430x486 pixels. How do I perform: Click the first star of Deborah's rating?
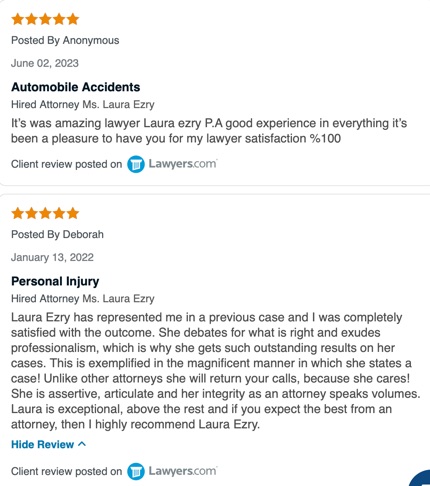point(17,213)
